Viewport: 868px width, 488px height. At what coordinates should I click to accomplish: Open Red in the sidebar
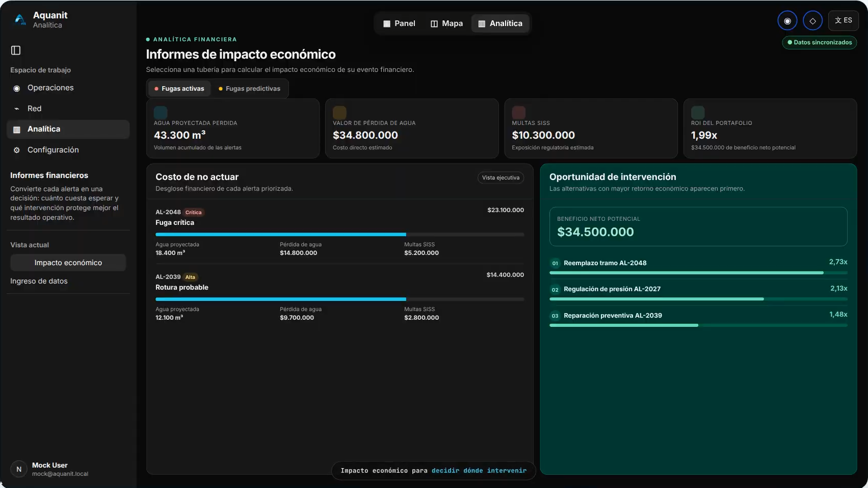coord(68,109)
